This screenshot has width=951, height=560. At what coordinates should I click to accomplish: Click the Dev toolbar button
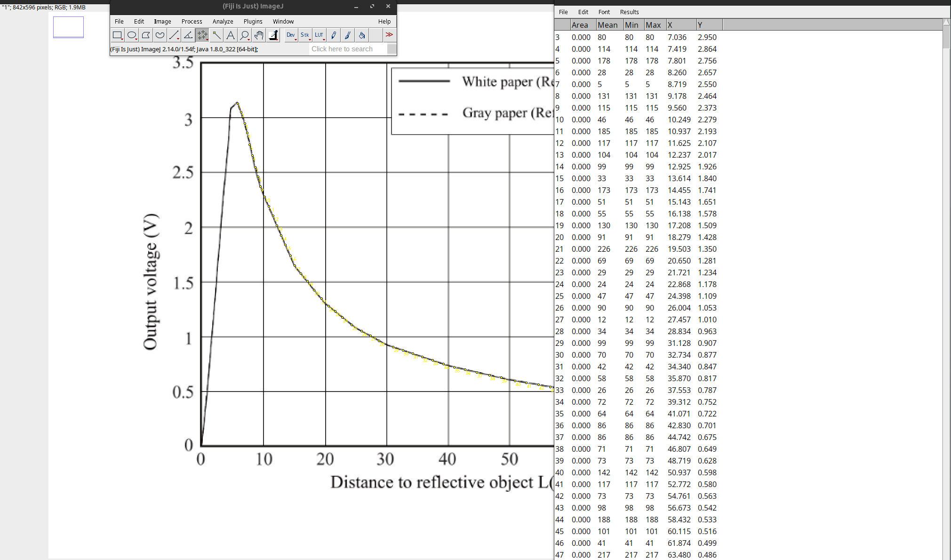290,35
